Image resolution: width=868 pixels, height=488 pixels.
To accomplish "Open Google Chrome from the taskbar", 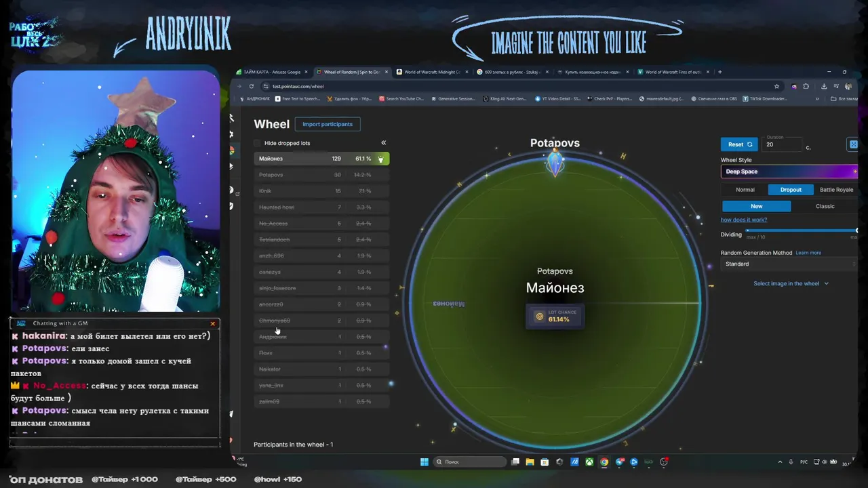I will click(x=604, y=462).
